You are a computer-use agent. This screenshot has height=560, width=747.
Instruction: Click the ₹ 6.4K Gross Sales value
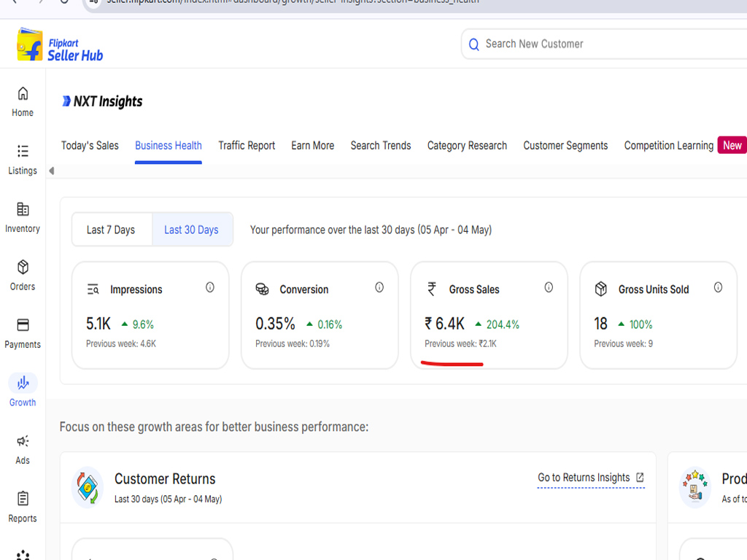pyautogui.click(x=444, y=324)
